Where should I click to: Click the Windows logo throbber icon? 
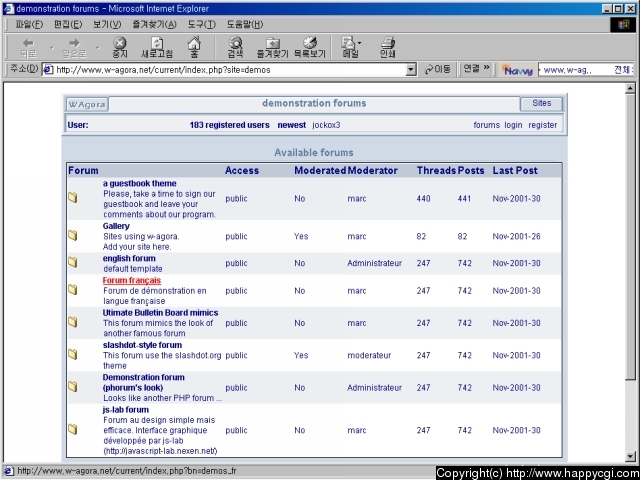pos(623,24)
